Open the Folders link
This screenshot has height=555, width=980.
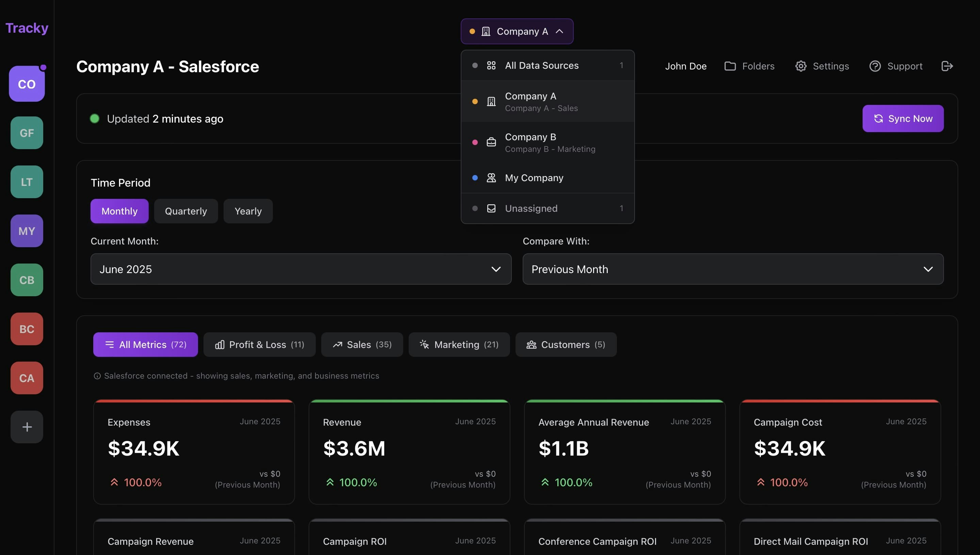point(749,66)
